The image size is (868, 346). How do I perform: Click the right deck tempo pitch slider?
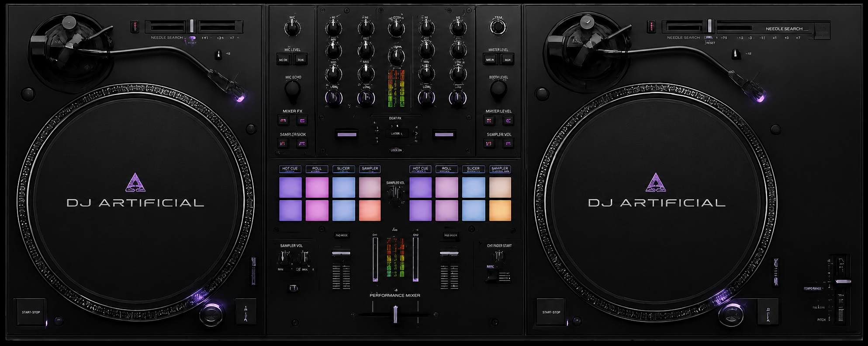843,281
